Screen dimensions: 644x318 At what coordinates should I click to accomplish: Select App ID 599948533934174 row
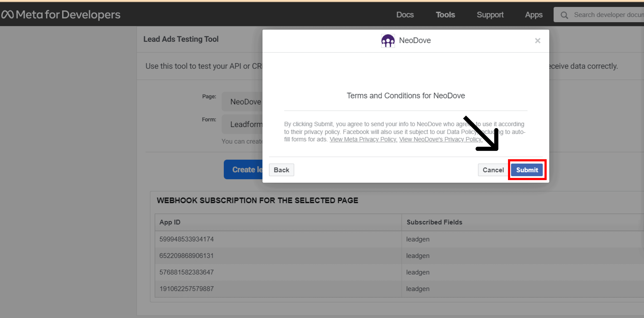click(x=186, y=239)
